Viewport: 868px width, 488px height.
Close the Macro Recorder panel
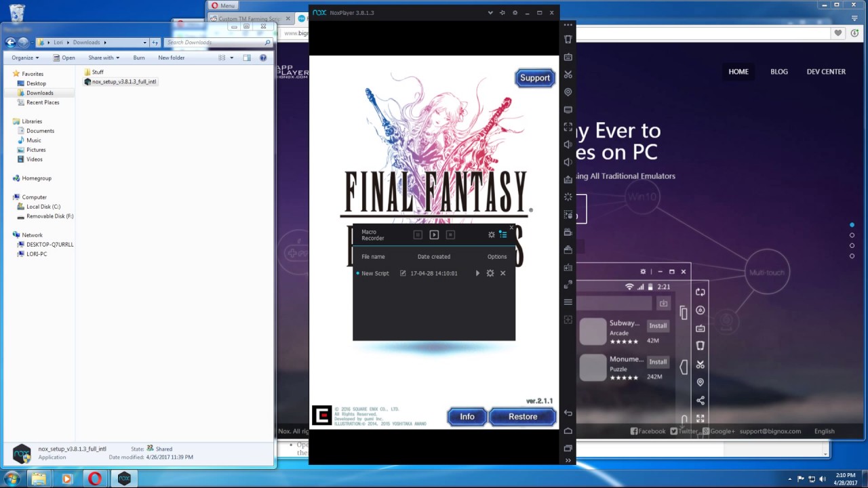click(x=512, y=228)
